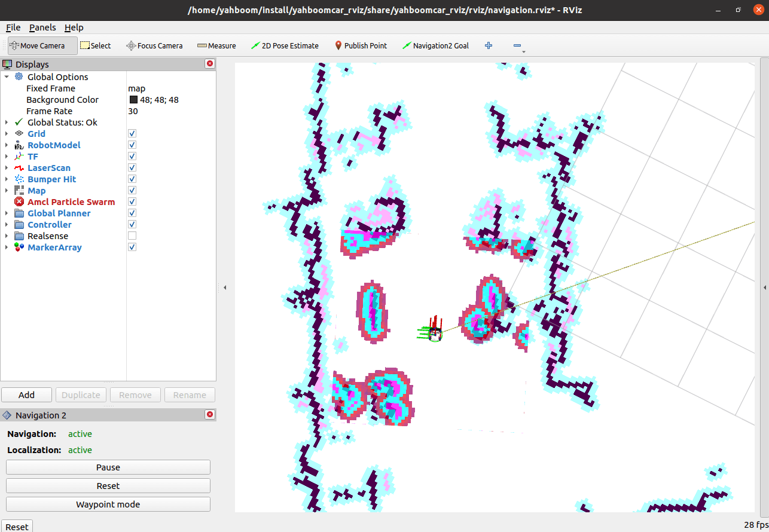Enable the Realsense display checkbox
This screenshot has width=769, height=532.
[x=132, y=236]
